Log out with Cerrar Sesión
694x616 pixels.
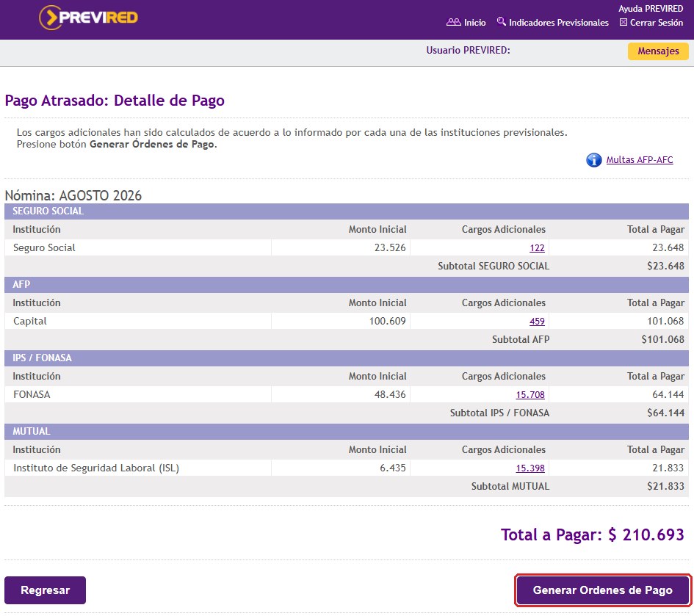[x=657, y=23]
